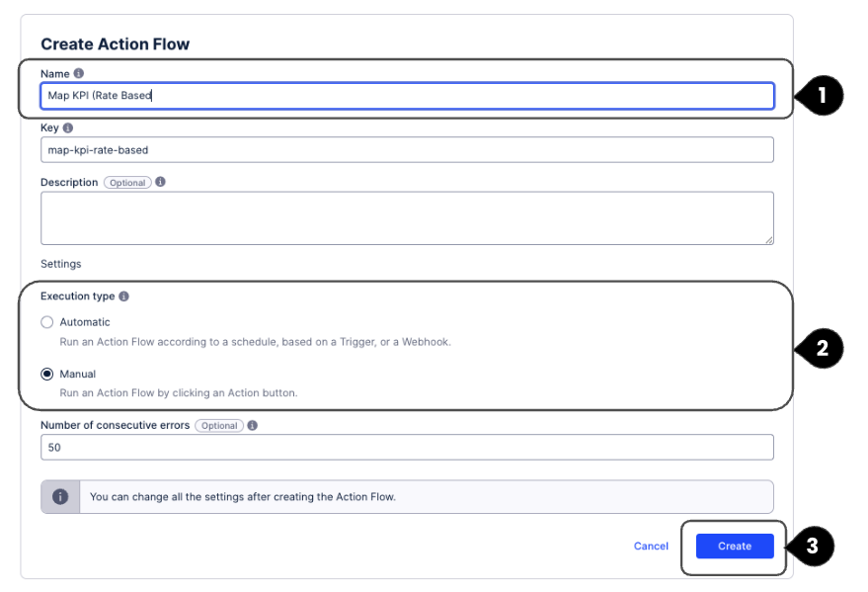The height and width of the screenshot is (592, 868).
Task: Click the Description box resize handle
Action: click(x=768, y=238)
